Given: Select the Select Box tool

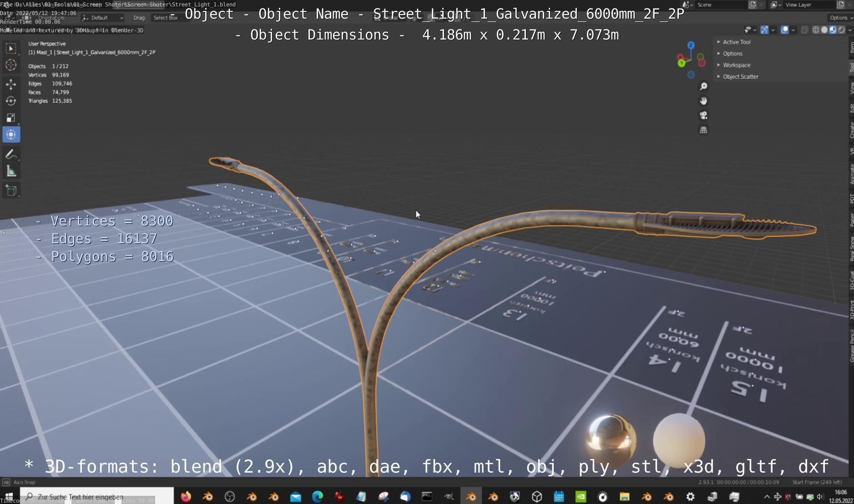Looking at the screenshot, I should pos(11,48).
